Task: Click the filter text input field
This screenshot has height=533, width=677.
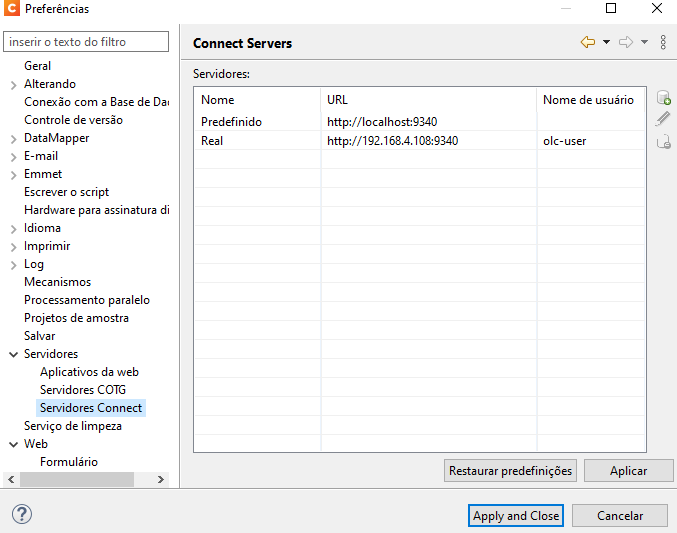Action: click(86, 42)
